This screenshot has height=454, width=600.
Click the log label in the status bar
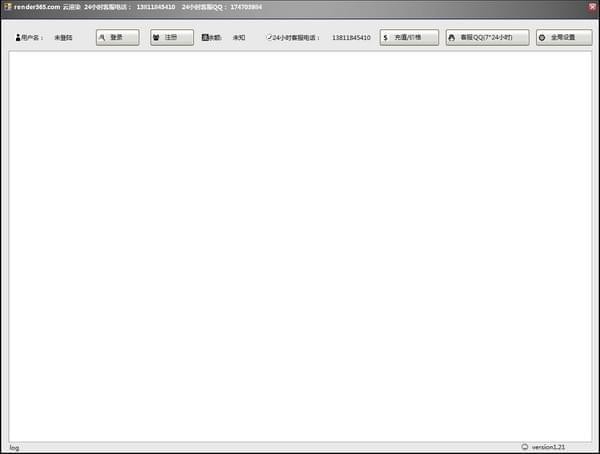[x=14, y=447]
